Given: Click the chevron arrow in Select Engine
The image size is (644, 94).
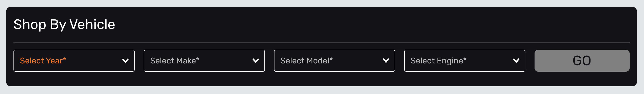Looking at the screenshot, I should 516,61.
